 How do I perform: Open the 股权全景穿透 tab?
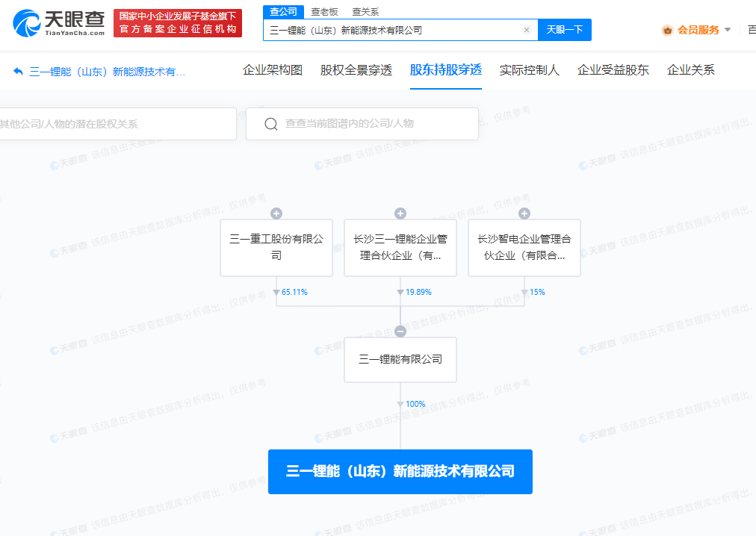click(356, 70)
